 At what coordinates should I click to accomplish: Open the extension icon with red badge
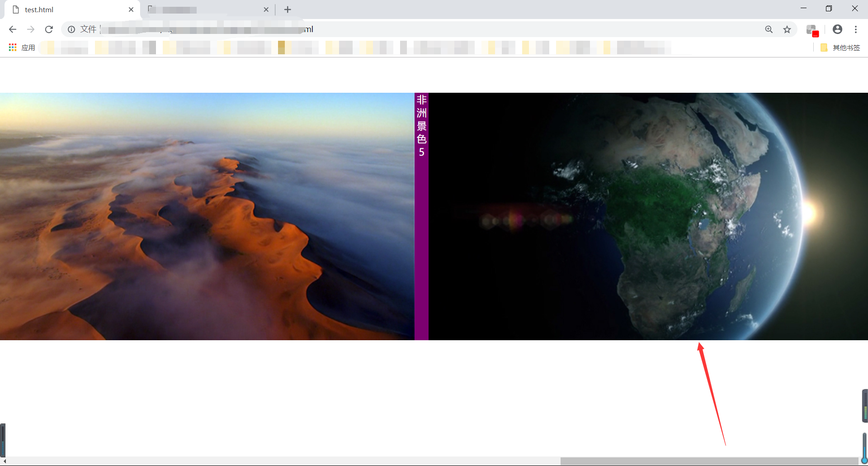tap(812, 30)
